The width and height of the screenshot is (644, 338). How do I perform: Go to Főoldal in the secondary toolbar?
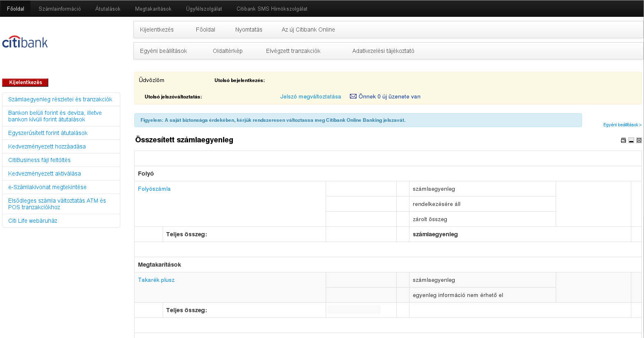[205, 30]
